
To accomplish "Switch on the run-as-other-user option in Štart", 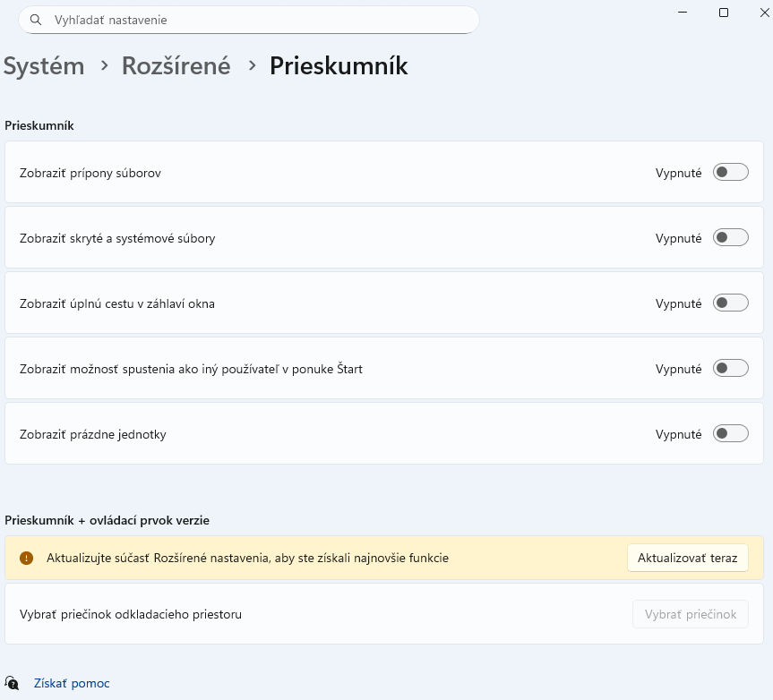I will [730, 369].
